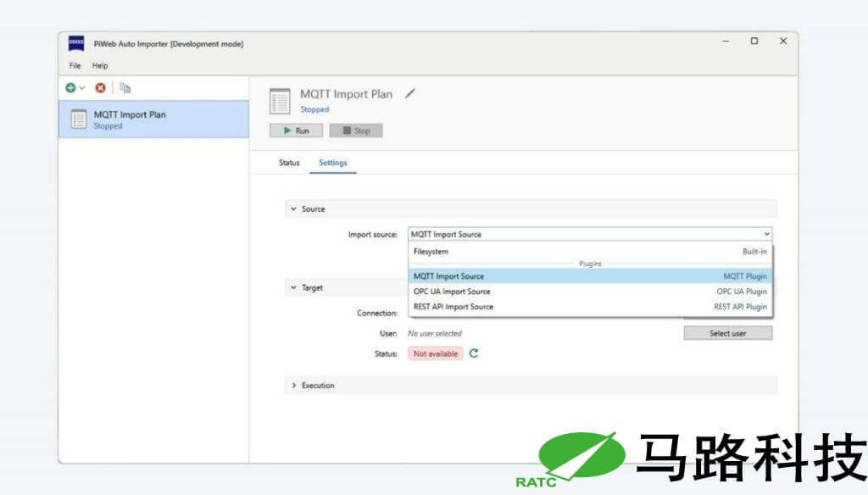Open the Help menu
The image size is (868, 495).
(100, 65)
